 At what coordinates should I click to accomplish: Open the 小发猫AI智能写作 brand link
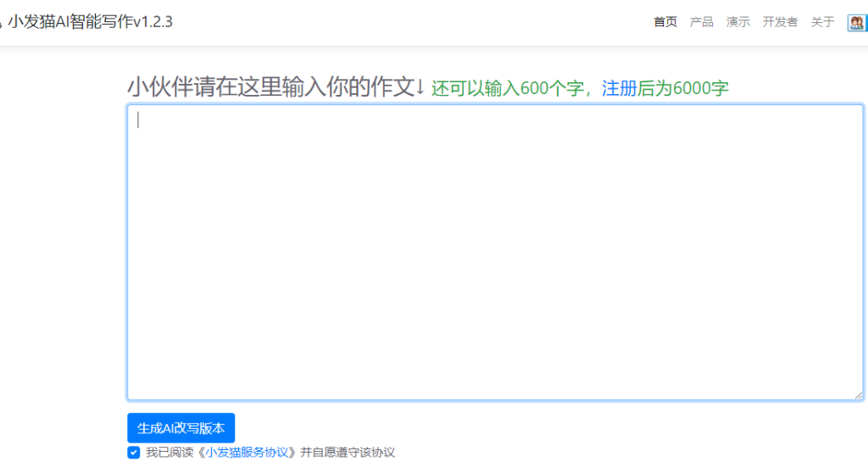(x=88, y=22)
